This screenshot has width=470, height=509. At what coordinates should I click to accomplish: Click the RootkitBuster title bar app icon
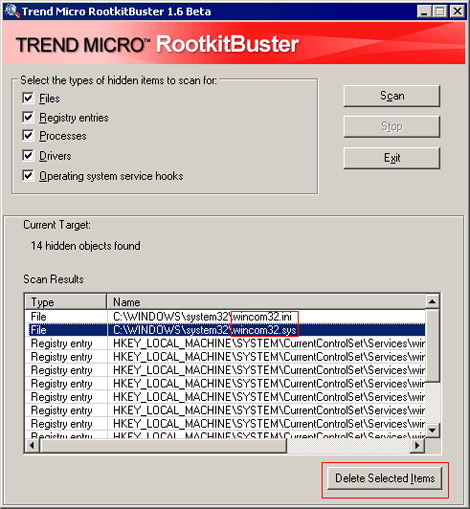tap(11, 11)
